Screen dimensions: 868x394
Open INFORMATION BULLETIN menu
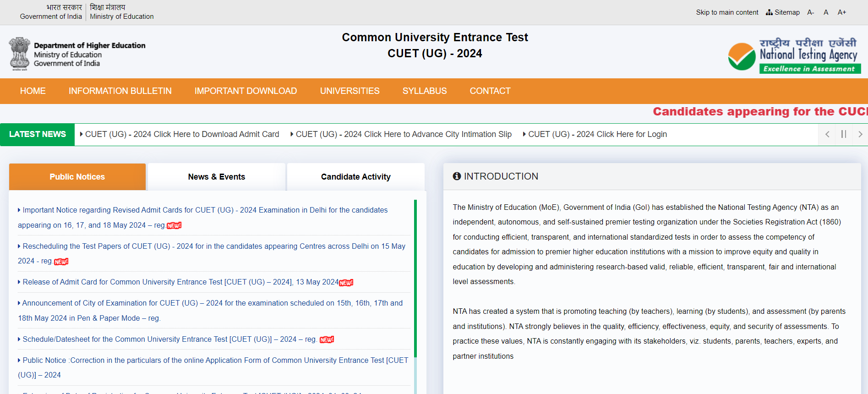[120, 91]
